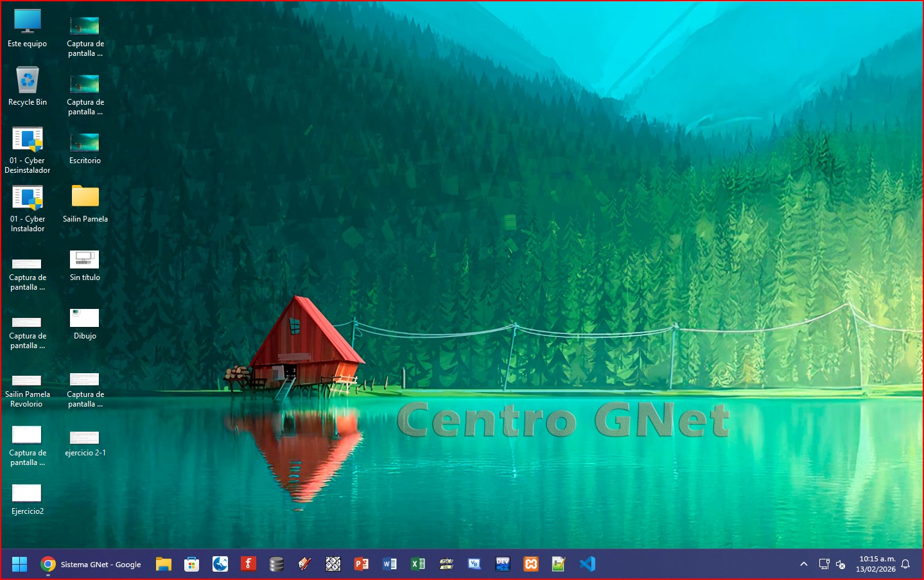The height and width of the screenshot is (580, 924).
Task: Open the Windows Start menu
Action: point(19,564)
